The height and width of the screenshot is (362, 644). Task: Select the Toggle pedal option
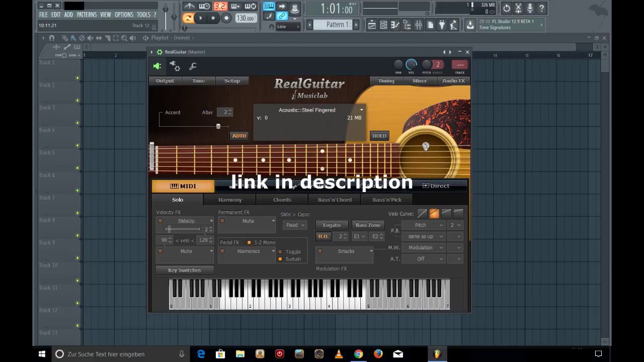pos(280,251)
